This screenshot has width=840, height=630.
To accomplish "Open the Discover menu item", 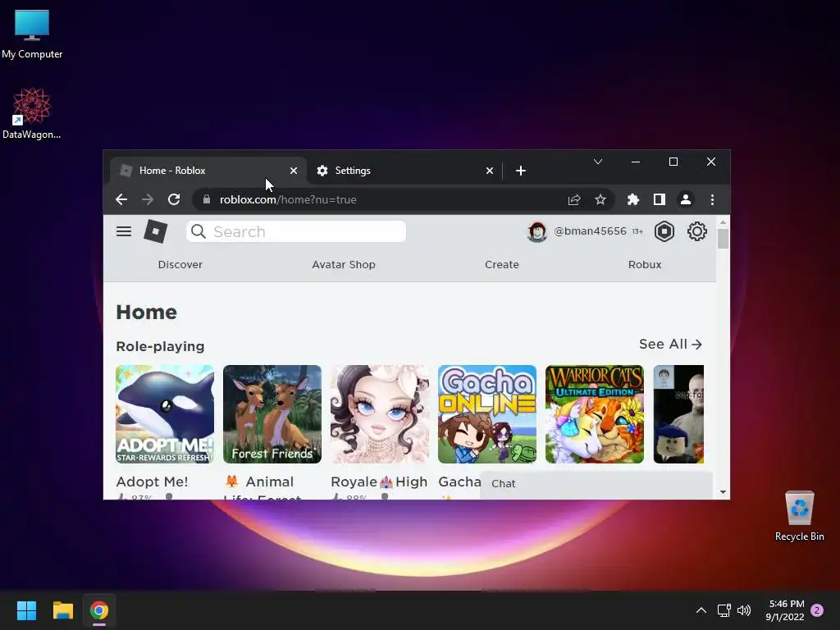I will [x=180, y=265].
